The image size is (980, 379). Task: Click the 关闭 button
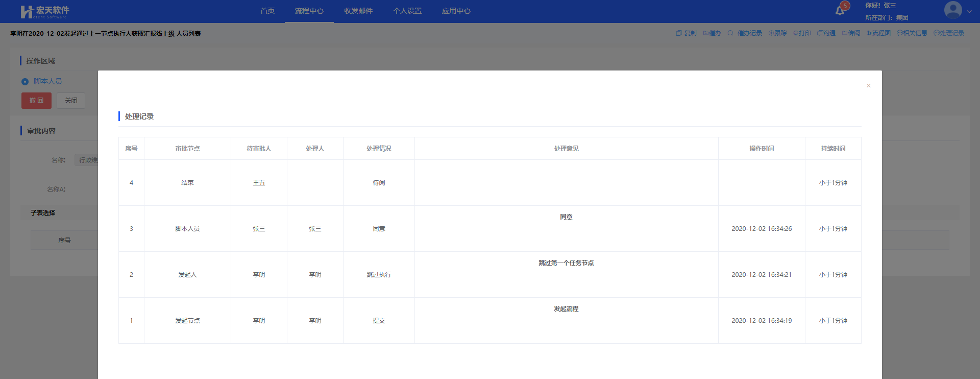point(71,101)
